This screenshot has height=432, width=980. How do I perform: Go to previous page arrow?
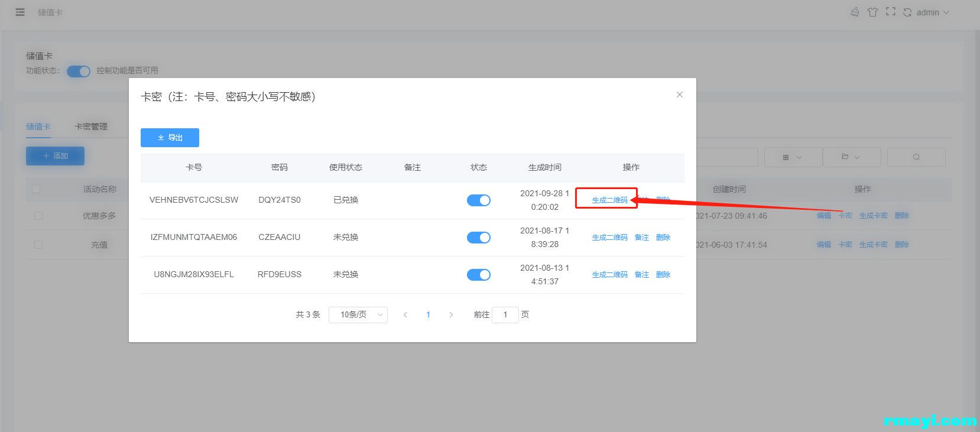click(x=405, y=315)
